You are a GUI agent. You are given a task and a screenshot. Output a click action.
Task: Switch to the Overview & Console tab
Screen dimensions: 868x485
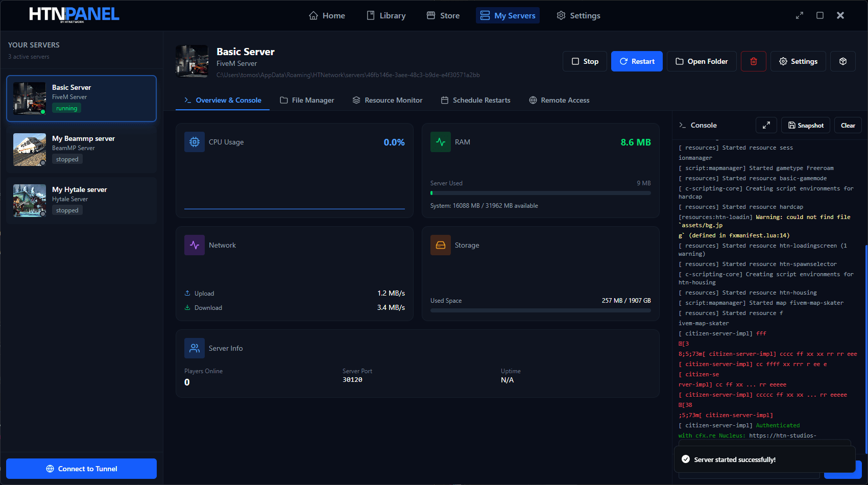coord(223,100)
